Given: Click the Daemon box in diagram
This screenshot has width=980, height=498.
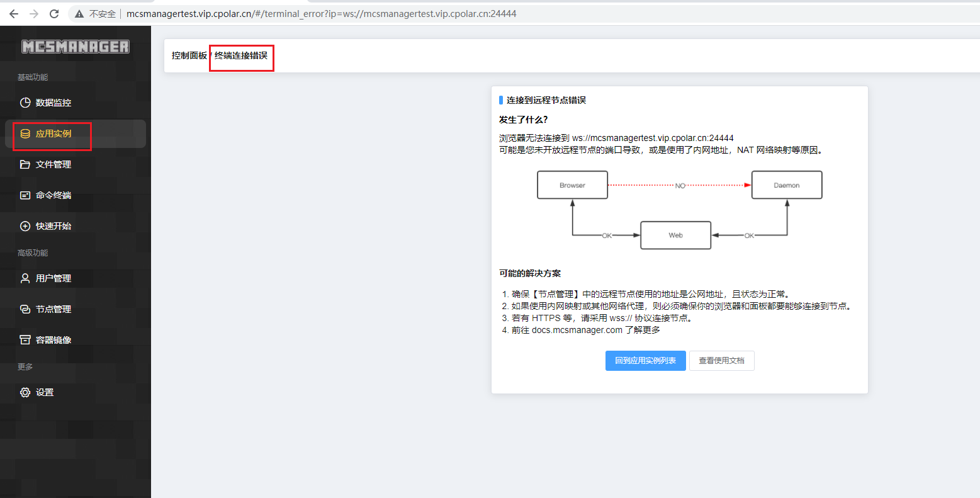Looking at the screenshot, I should coord(787,185).
